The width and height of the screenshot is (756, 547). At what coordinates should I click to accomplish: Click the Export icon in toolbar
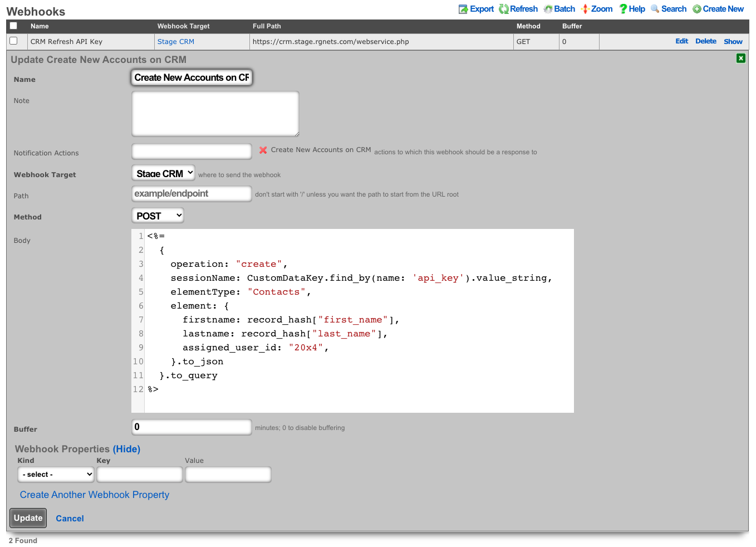click(463, 9)
